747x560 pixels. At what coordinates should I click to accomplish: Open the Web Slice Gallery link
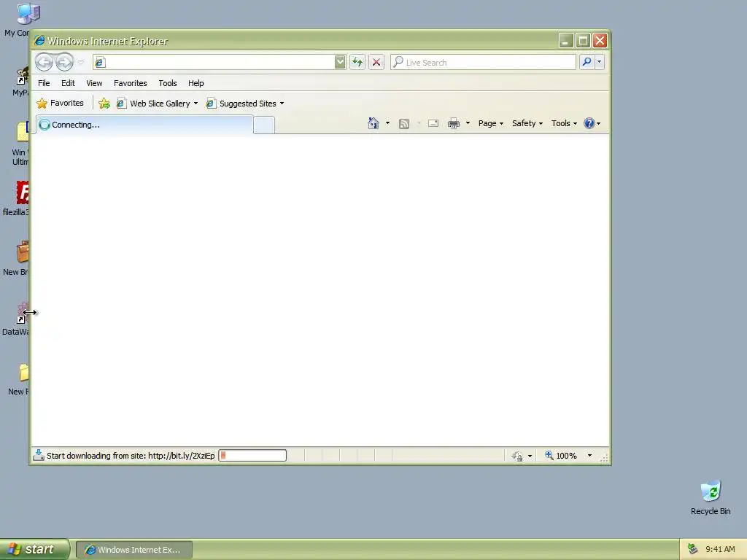coord(153,104)
